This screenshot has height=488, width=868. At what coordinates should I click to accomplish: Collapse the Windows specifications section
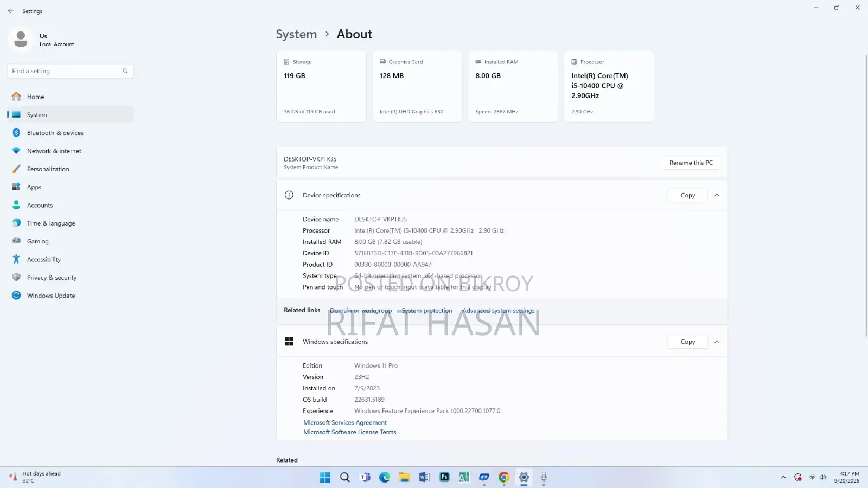[717, 342]
